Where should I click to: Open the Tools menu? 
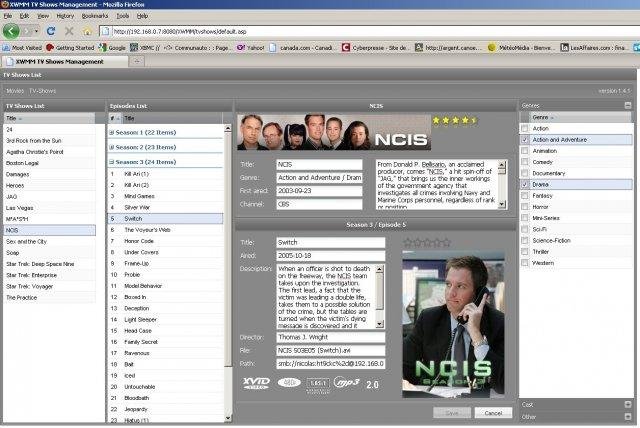click(122, 16)
